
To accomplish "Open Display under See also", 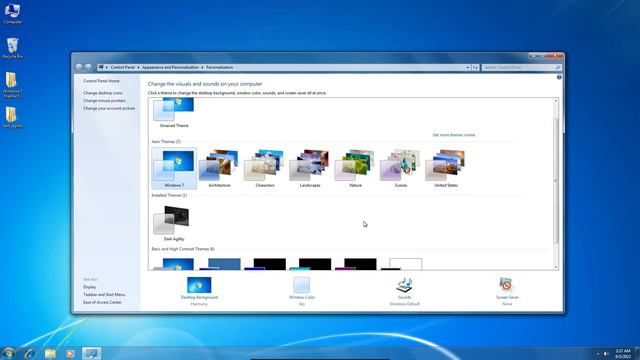I will pyautogui.click(x=89, y=287).
